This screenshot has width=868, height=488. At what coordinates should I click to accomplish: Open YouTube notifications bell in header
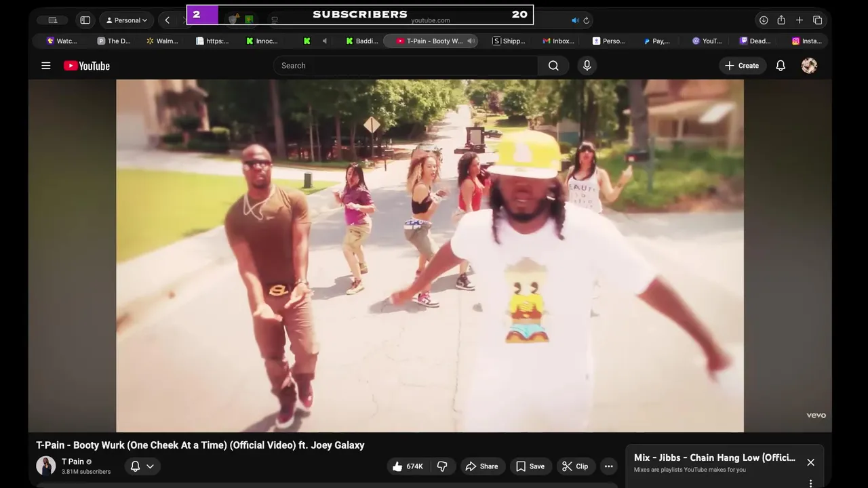pyautogui.click(x=781, y=66)
